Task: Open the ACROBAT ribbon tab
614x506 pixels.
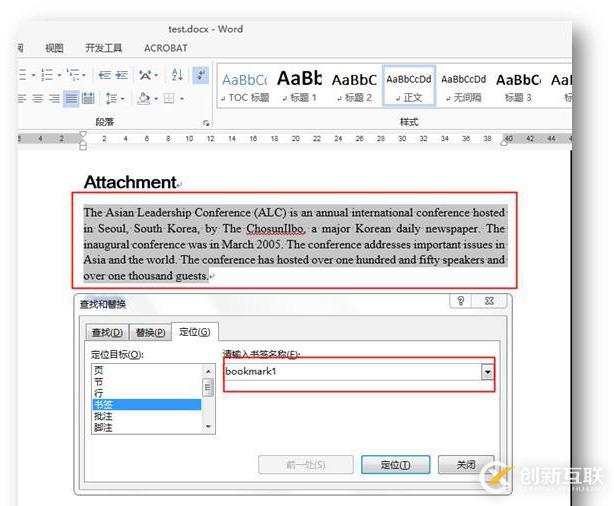Action: (166, 48)
